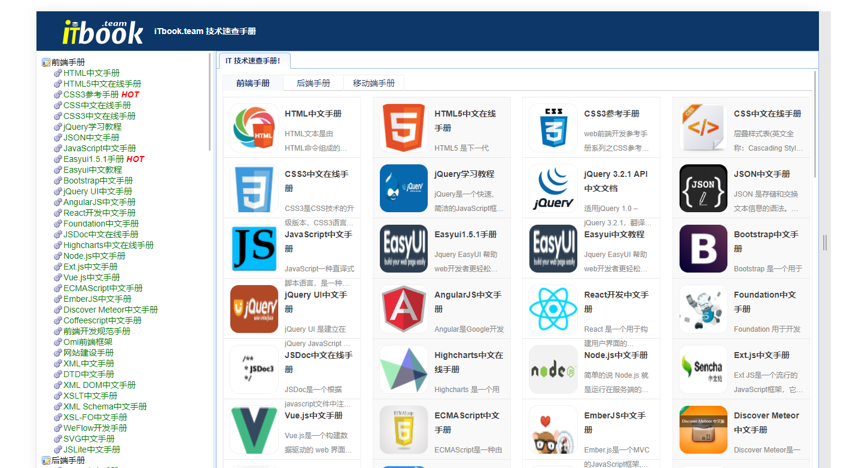Open Easyui1.5.1手册 HOT tree entry
Viewport: 868px width, 468px height.
click(x=103, y=159)
